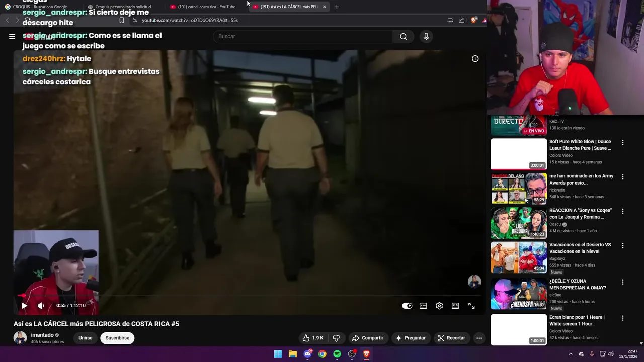This screenshot has width=644, height=362.
Task: Click the video title text
Action: click(96, 324)
